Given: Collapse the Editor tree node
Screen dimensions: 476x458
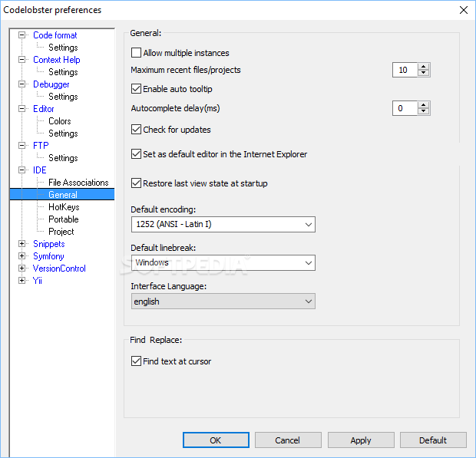Looking at the screenshot, I should tap(21, 109).
